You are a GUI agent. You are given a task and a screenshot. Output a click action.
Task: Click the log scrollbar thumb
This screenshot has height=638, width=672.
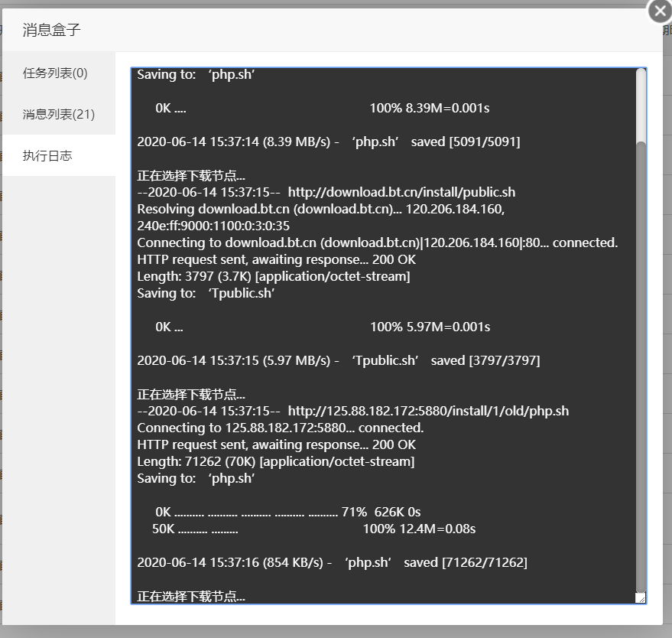[641, 369]
